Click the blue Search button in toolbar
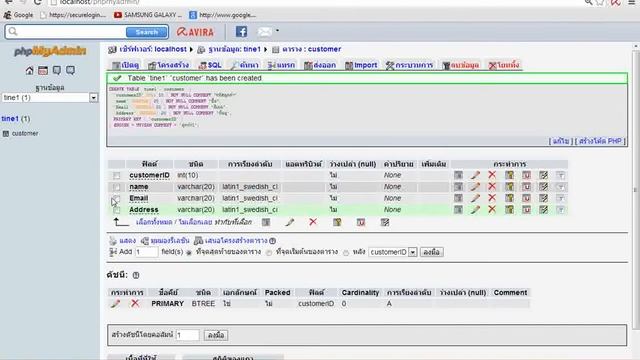640x360 pixels. [x=147, y=32]
